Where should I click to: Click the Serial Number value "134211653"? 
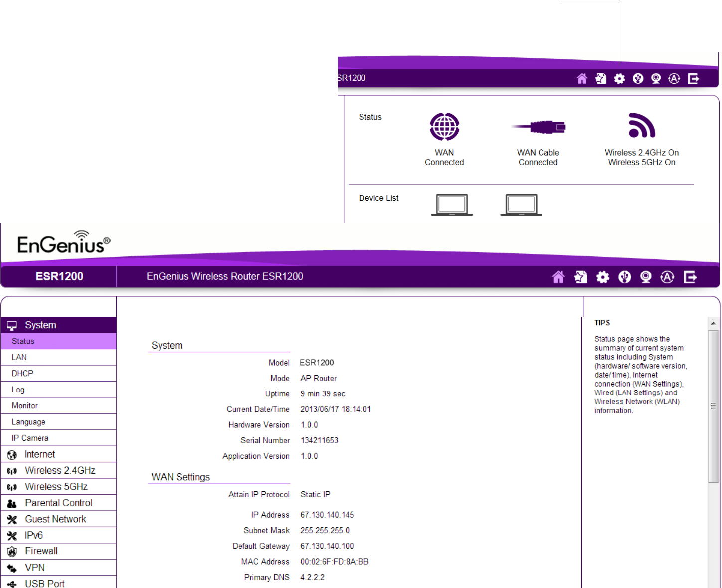[x=319, y=441]
